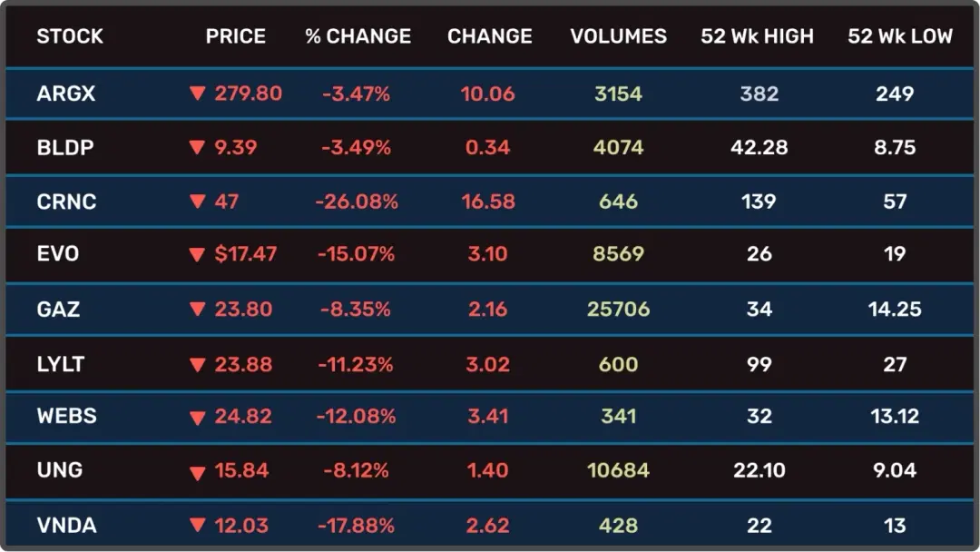Open the CRNC stock symbol

66,202
